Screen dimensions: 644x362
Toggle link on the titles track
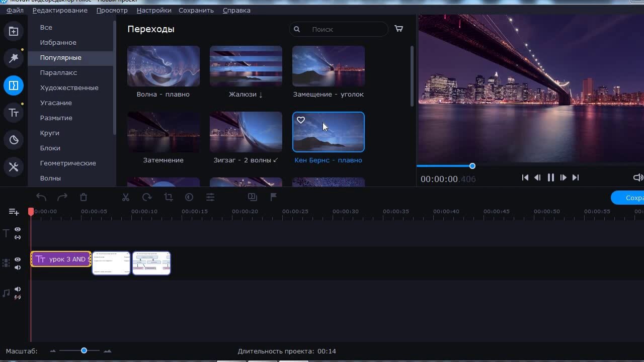pos(18,237)
